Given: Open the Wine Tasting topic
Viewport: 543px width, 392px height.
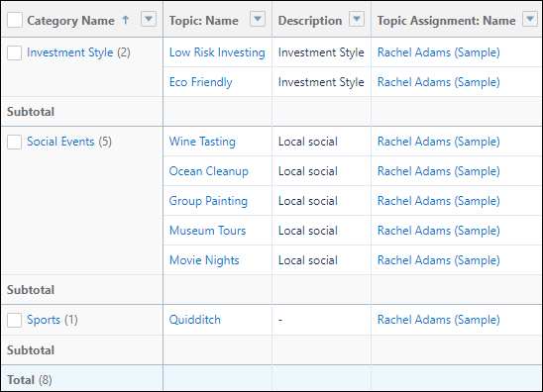Looking at the screenshot, I should click(202, 142).
